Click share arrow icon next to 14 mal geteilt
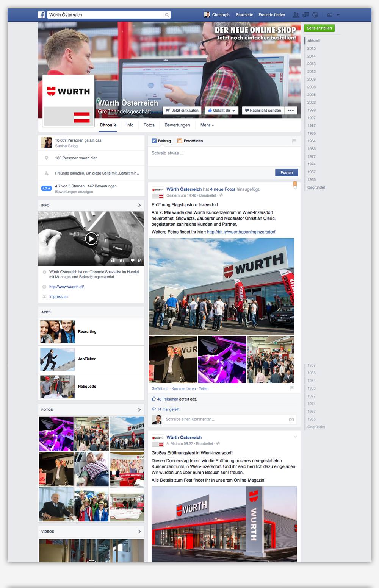Screen dimensions: 379x588 coord(153,409)
